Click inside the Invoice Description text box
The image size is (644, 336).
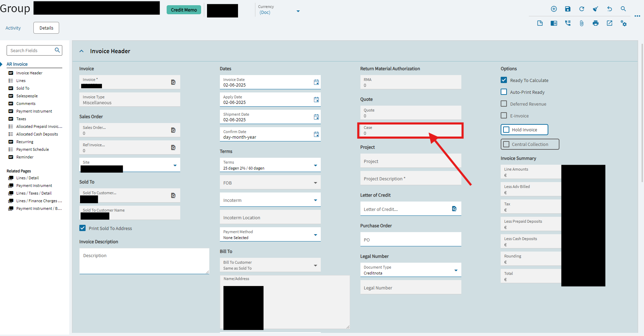click(144, 261)
